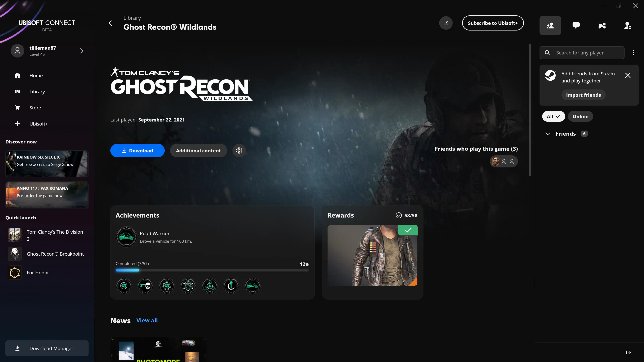Select the fifth completed achievement badge
This screenshot has height=362, width=644.
pyautogui.click(x=209, y=286)
